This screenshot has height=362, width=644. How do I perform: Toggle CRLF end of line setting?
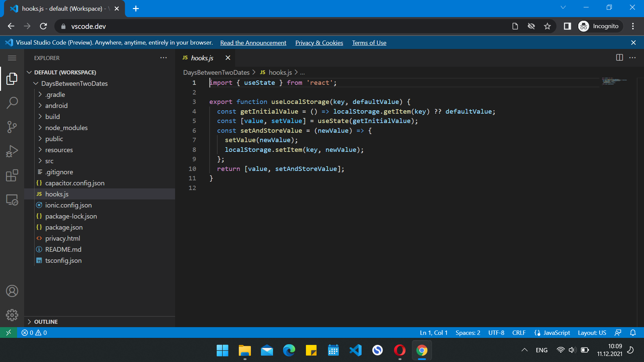pyautogui.click(x=519, y=333)
